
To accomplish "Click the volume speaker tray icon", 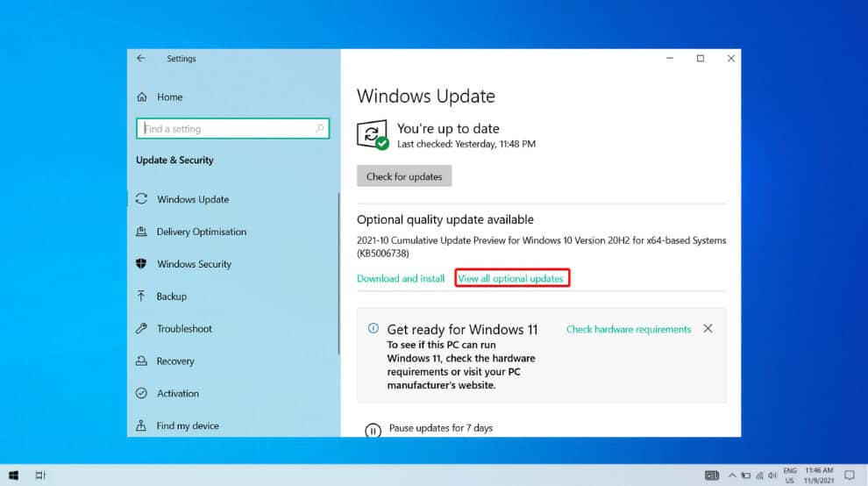I will pyautogui.click(x=772, y=475).
